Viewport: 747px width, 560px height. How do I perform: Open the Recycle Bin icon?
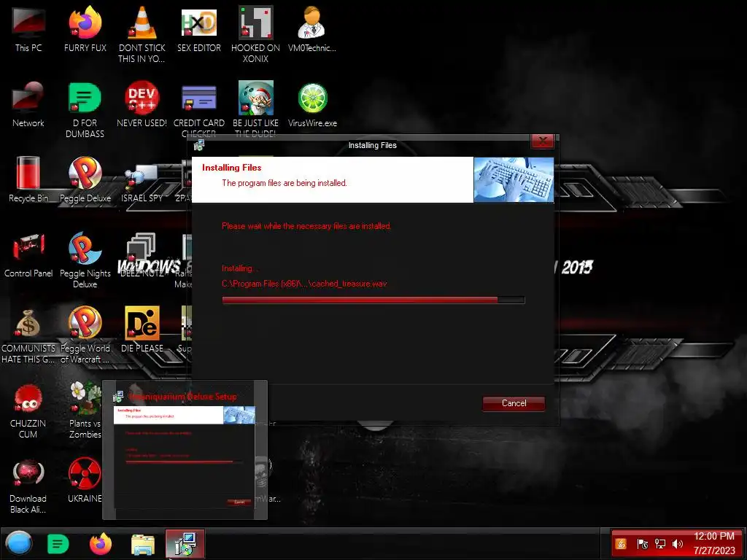click(x=28, y=179)
